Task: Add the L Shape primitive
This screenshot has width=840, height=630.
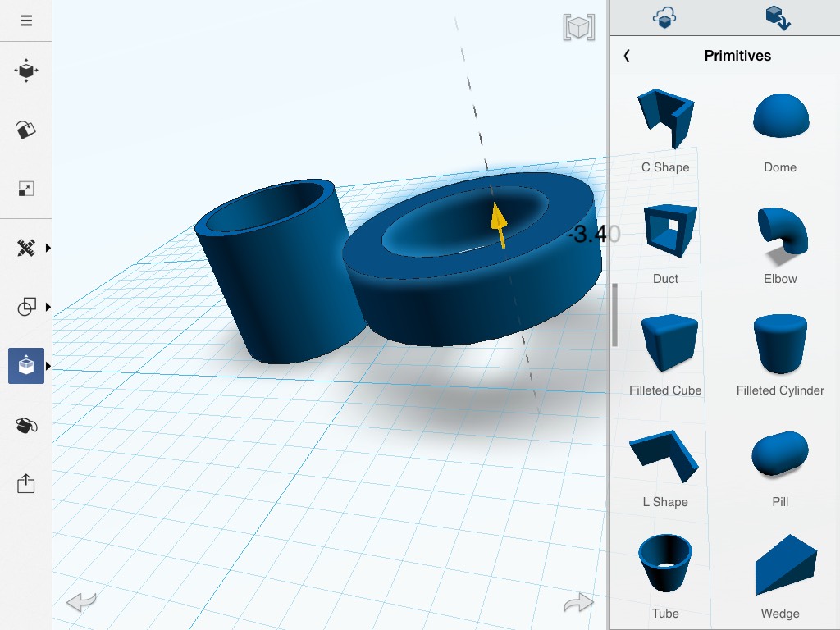Action: [664, 455]
